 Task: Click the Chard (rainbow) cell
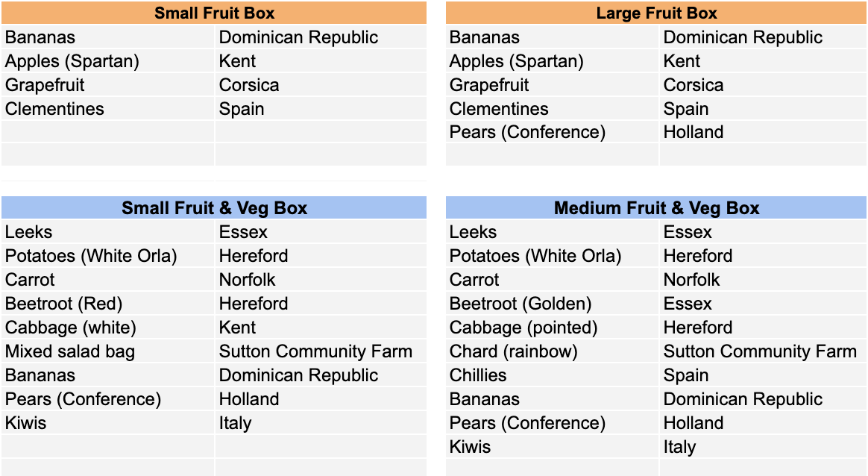coord(552,351)
